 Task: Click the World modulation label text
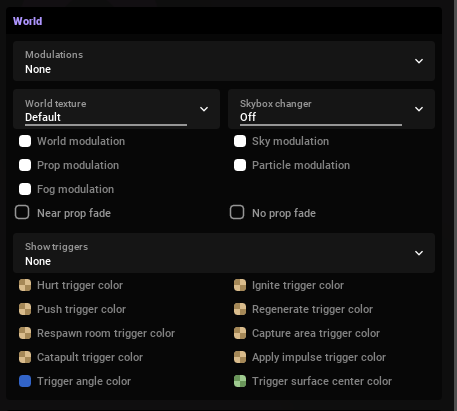pos(81,141)
